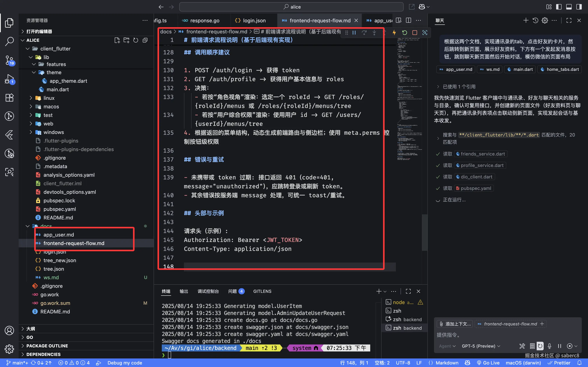Click the debug toolbar stop square
Viewport: 588px width, 367px height.
tap(415, 33)
